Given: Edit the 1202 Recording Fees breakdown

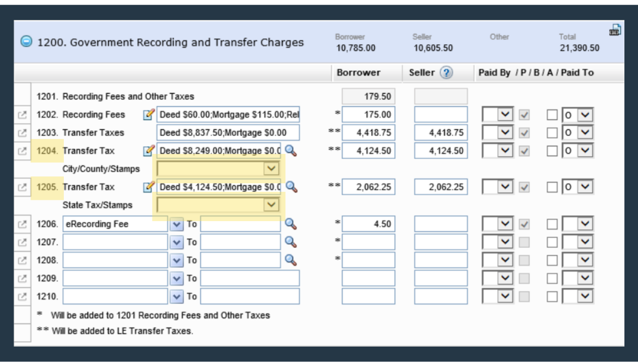Looking at the screenshot, I should tap(148, 114).
